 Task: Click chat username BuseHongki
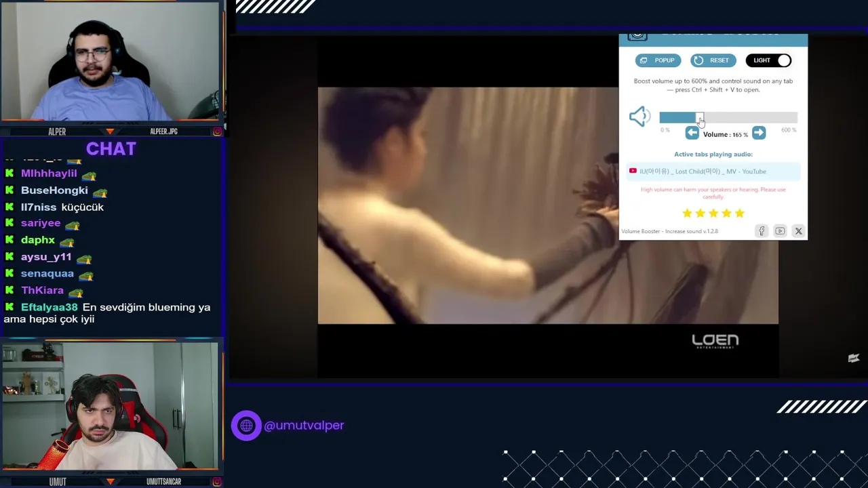point(54,190)
